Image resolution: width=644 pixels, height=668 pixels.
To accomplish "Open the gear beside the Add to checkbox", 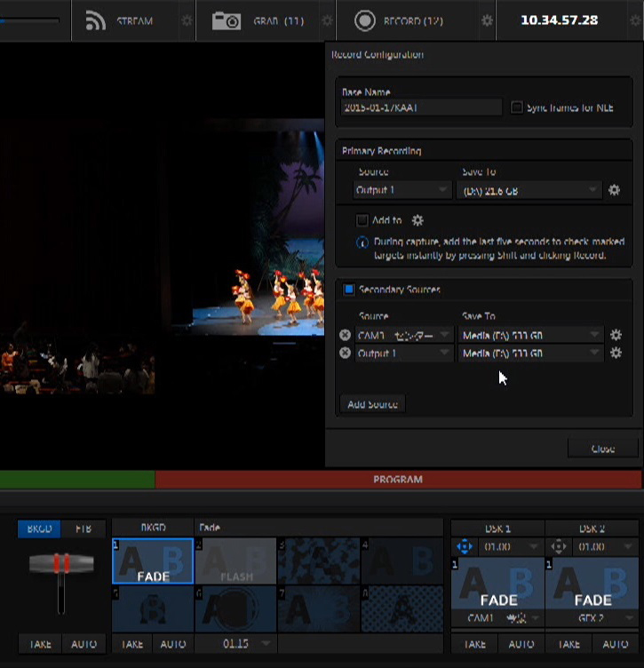I will 417,220.
